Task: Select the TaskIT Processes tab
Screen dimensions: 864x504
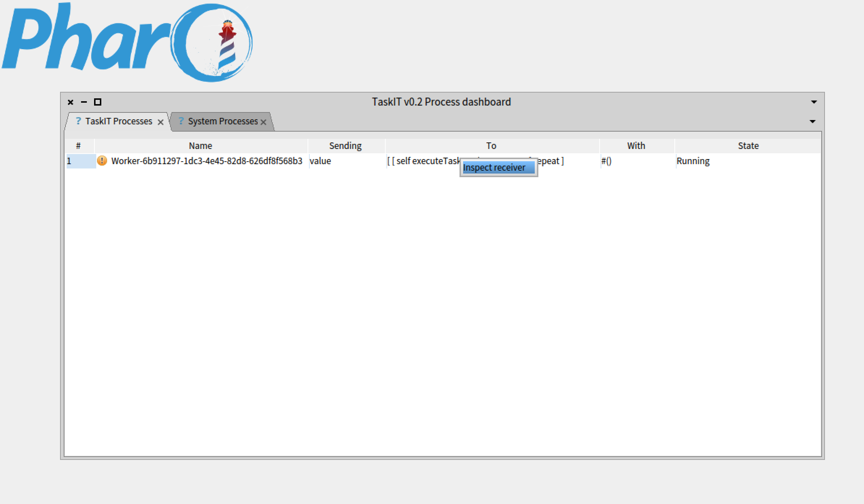Action: pos(114,121)
